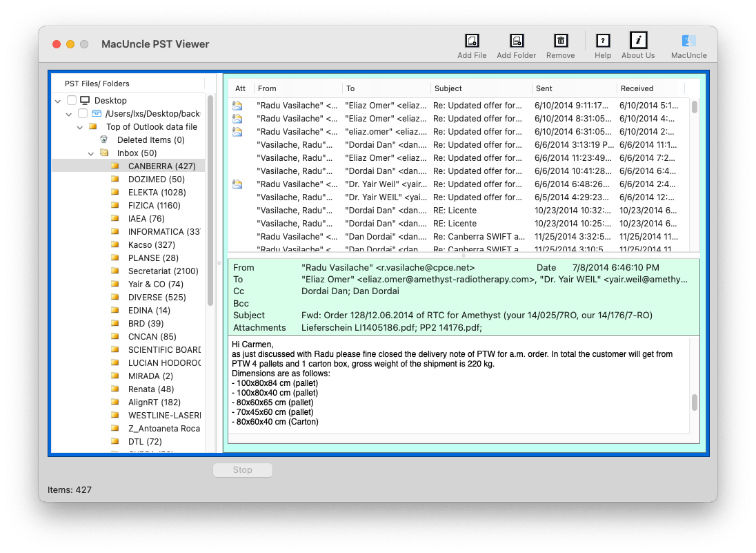Click the Att column header
Screen dimensions: 756x553
click(241, 88)
